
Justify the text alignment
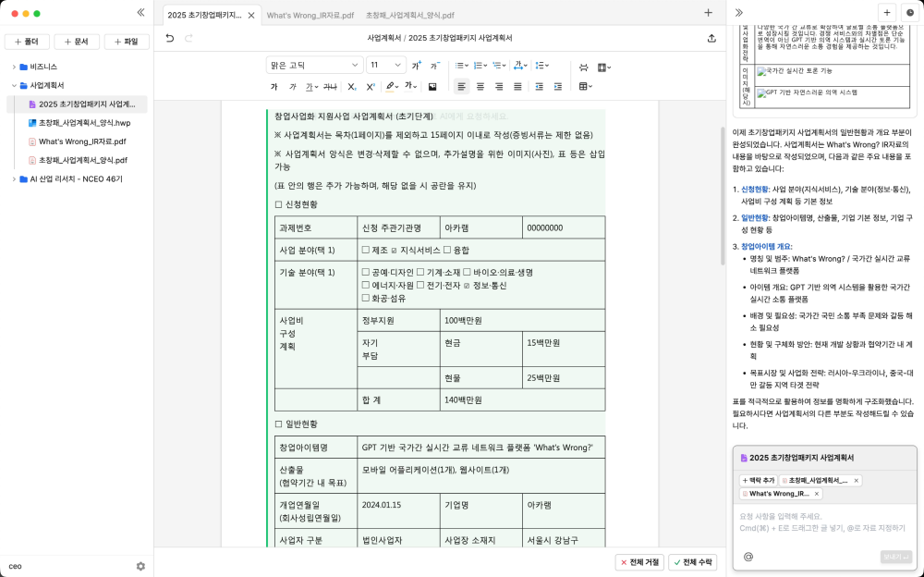coord(517,87)
